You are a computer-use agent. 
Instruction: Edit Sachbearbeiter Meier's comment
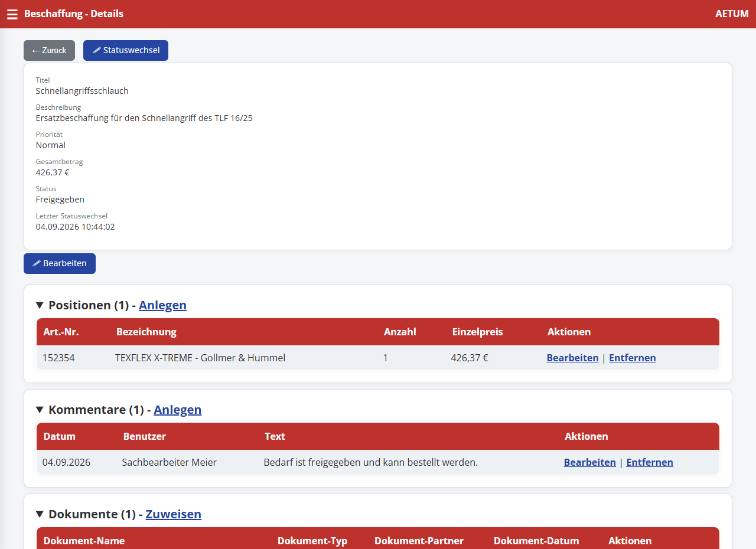pyautogui.click(x=589, y=462)
